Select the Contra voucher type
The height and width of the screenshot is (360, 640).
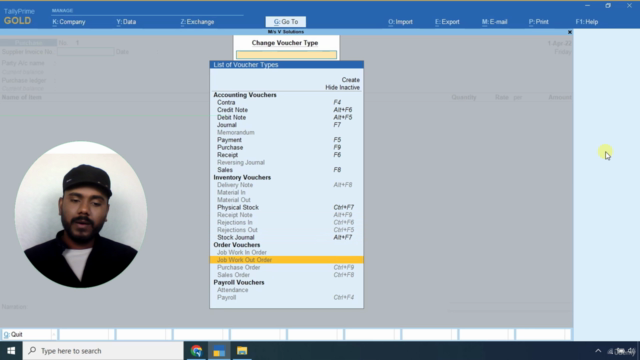(x=286, y=102)
